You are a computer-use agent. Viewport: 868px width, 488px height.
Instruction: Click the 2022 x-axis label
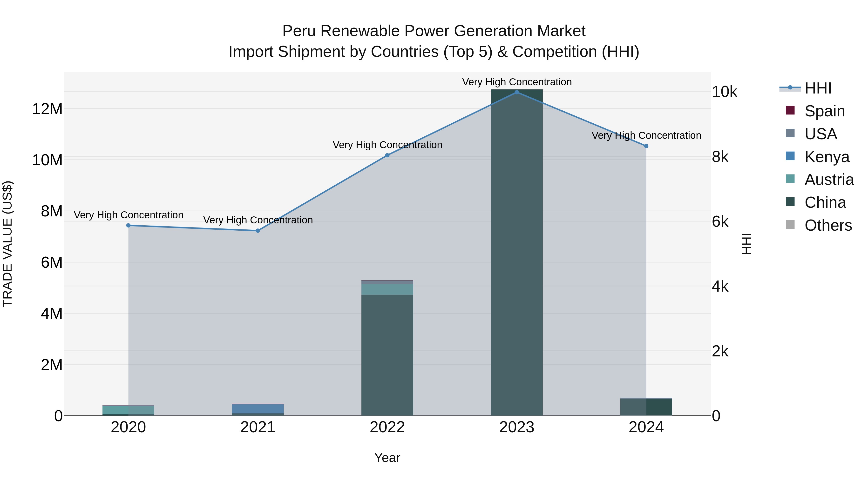pyautogui.click(x=387, y=427)
